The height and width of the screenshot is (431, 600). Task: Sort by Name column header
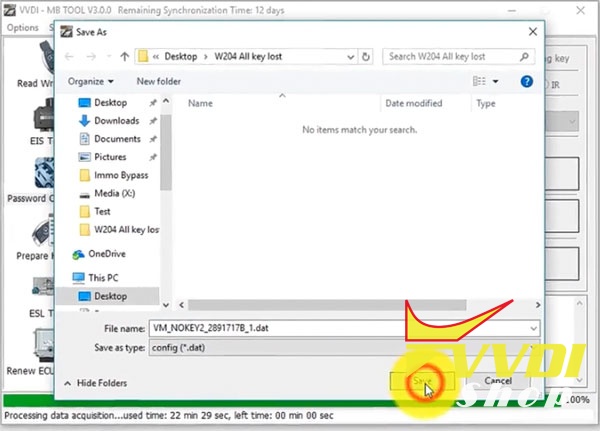click(x=200, y=103)
